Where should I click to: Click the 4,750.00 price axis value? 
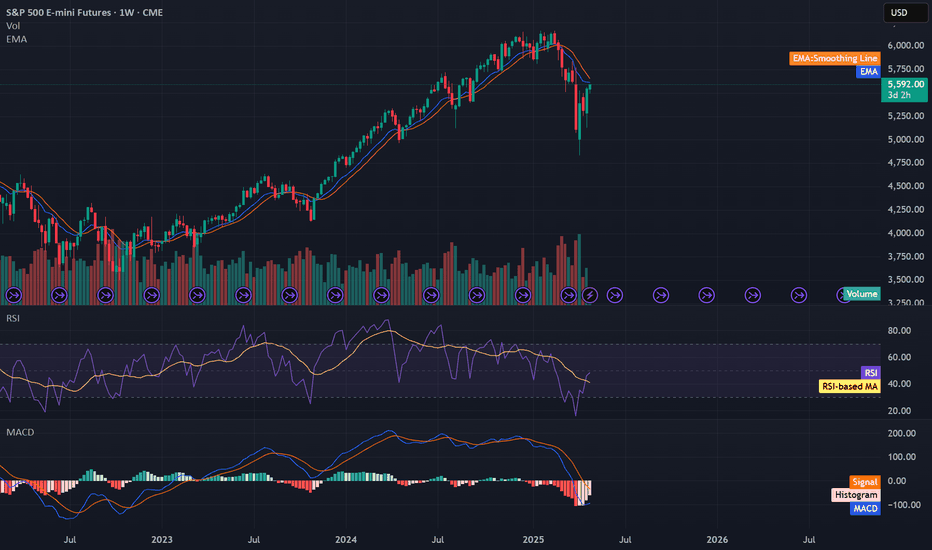pos(906,162)
